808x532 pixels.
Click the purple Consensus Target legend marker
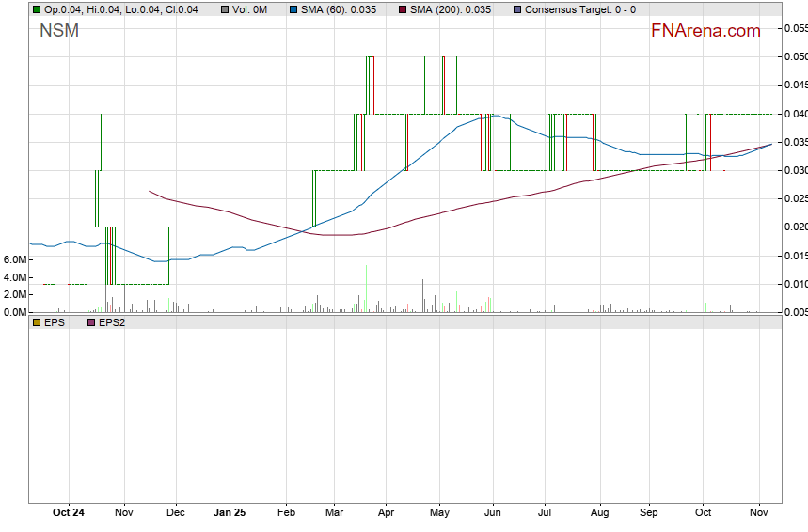516,9
